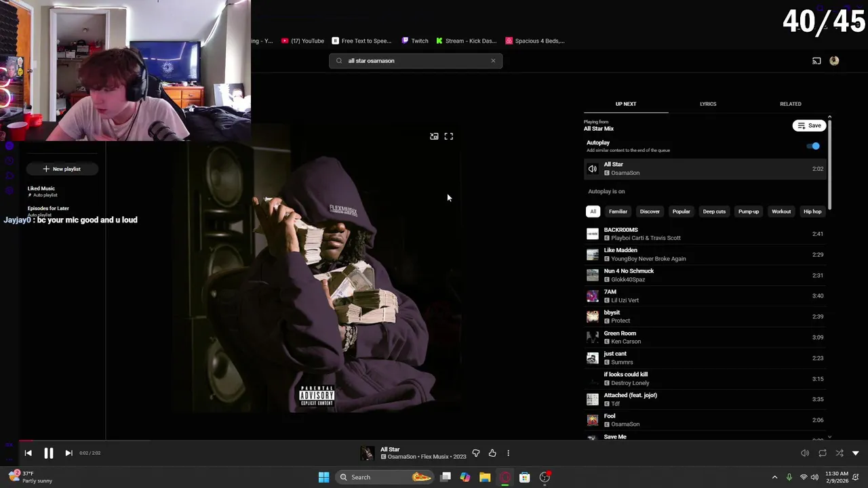Click the search magnifier icon
This screenshot has height=488, width=868.
(x=339, y=60)
